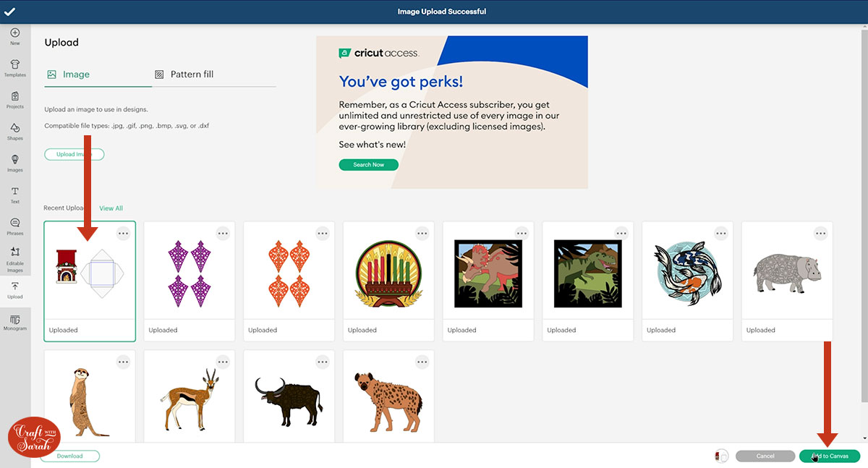Select the buffalo image
The height and width of the screenshot is (468, 868).
(x=289, y=401)
